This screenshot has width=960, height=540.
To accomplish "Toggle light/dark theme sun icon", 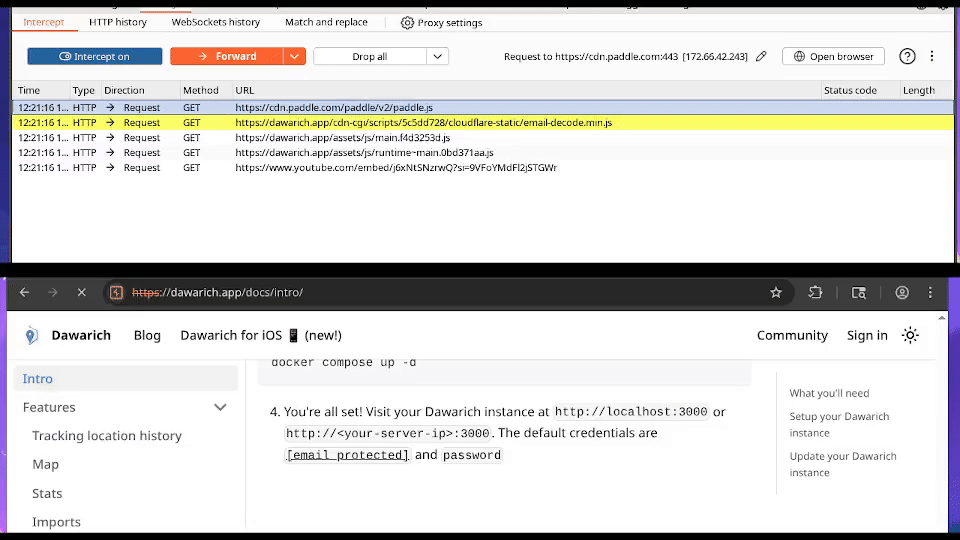I will click(x=910, y=336).
